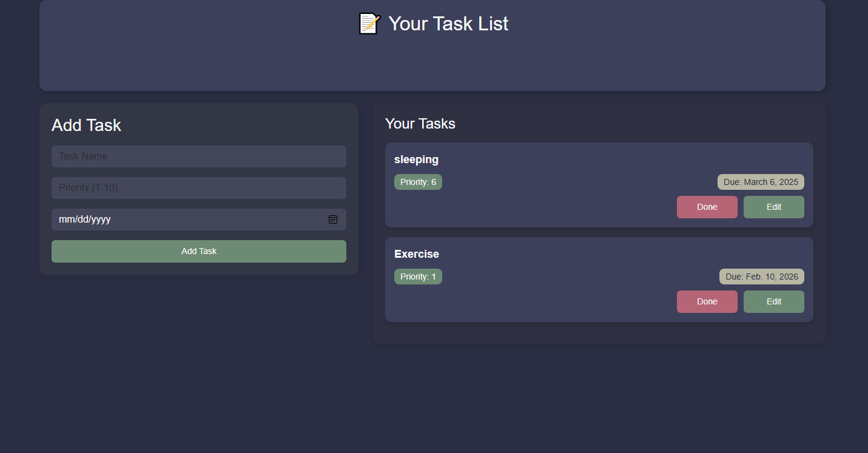Click the Your Task List header title
The height and width of the screenshot is (453, 868).
tap(448, 24)
